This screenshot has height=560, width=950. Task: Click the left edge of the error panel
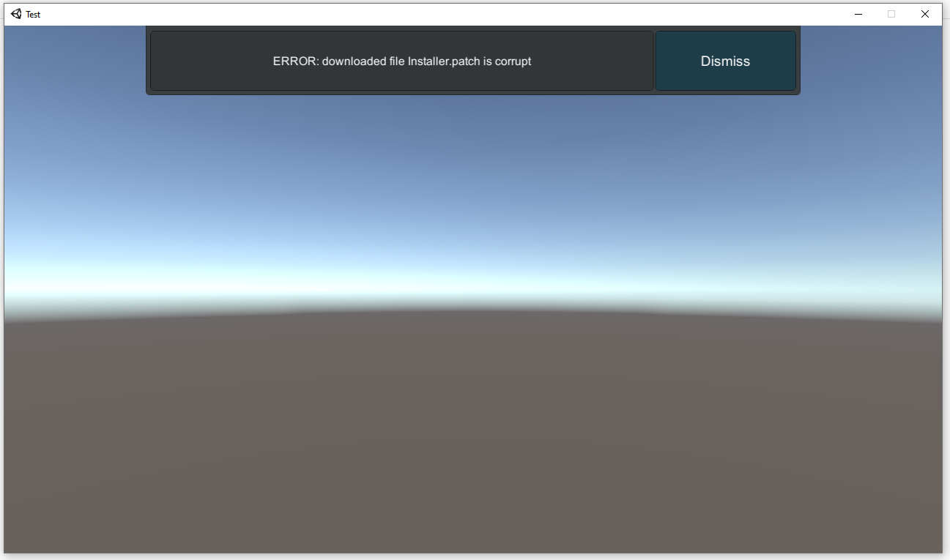click(x=149, y=61)
